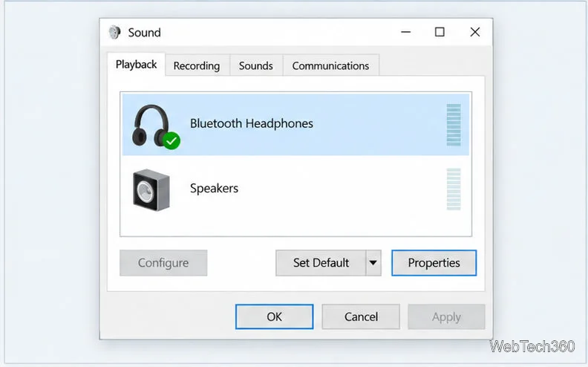Click Cancel to dismiss the dialog
588x367 pixels.
coord(361,316)
